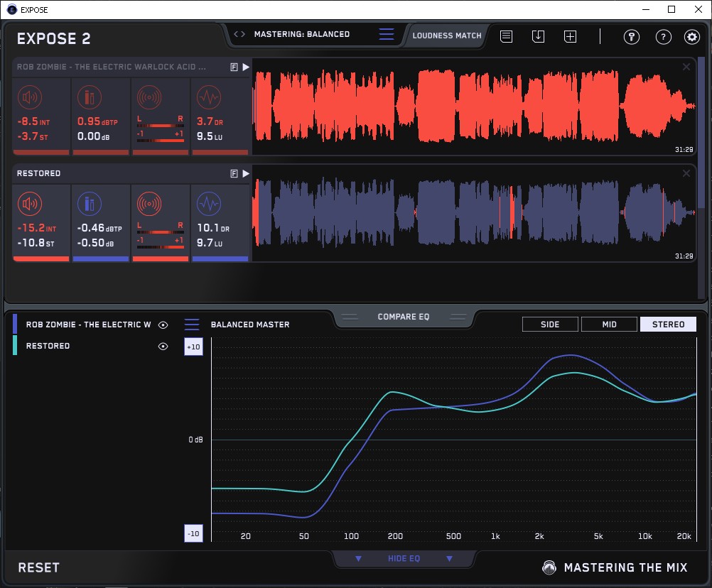Image resolution: width=712 pixels, height=588 pixels.
Task: Toggle Loudness Match
Action: (447, 35)
